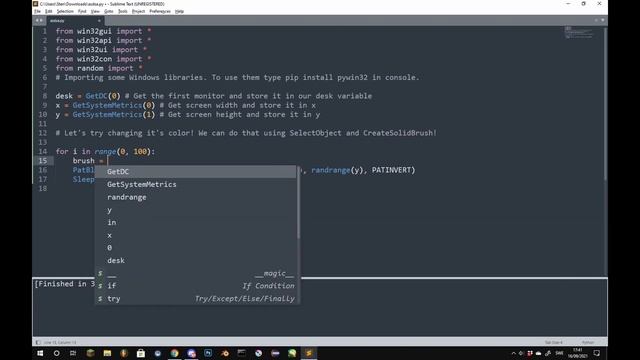This screenshot has height=360, width=640.
Task: Choose GetDC from autocomplete list
Action: (x=196, y=171)
